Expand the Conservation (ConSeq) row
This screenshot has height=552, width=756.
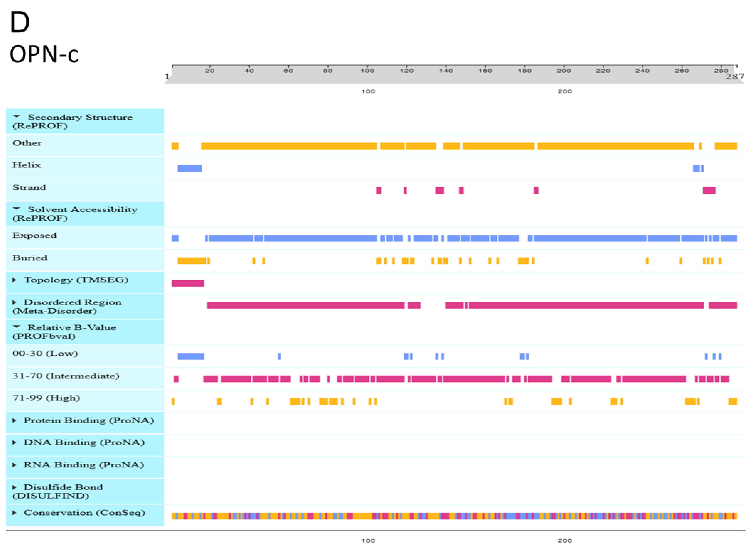click(x=14, y=513)
